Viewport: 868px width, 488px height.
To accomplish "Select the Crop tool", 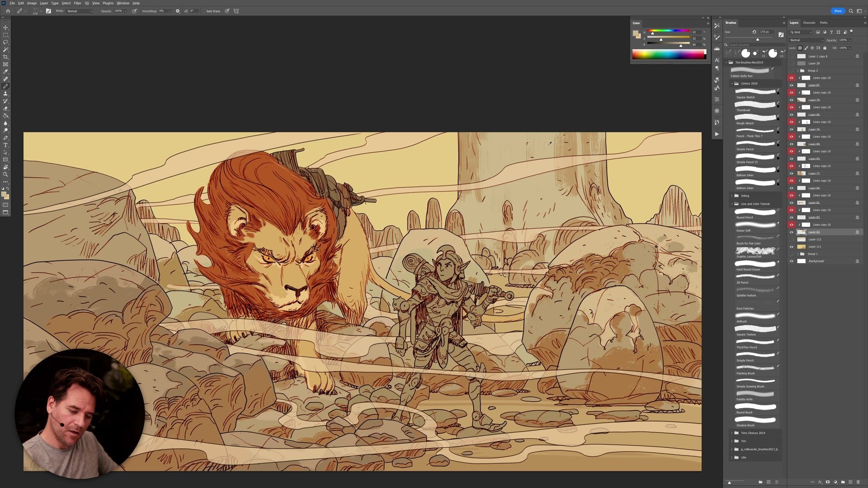I will [x=5, y=57].
